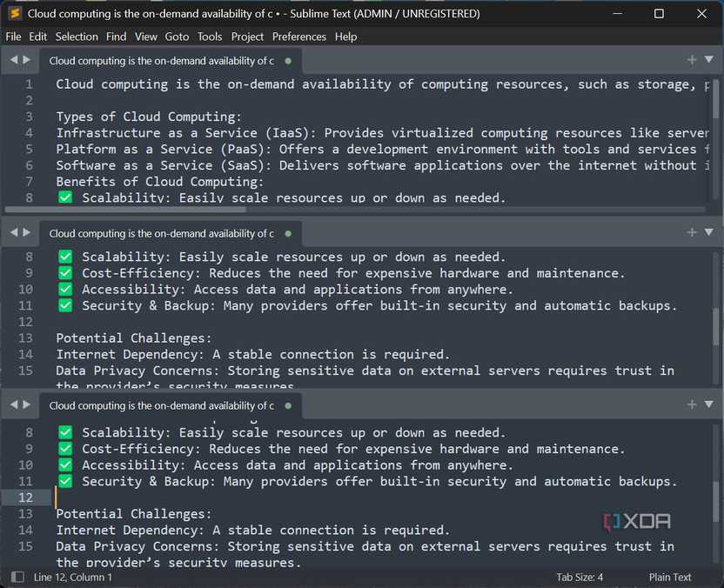Click Security & Backup checkmark in bottom pane
The height and width of the screenshot is (588, 724).
[65, 481]
